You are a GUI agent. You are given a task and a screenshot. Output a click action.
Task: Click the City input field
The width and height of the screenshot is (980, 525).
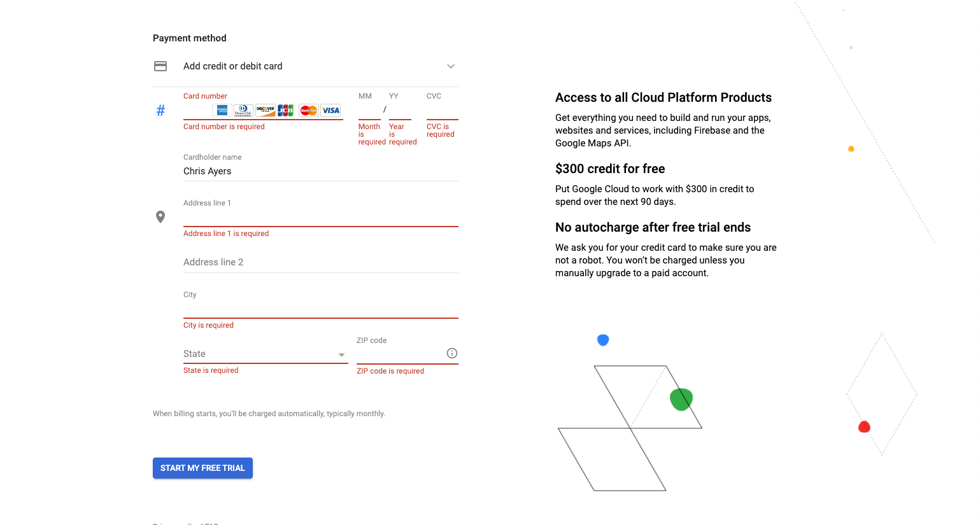pos(321,309)
